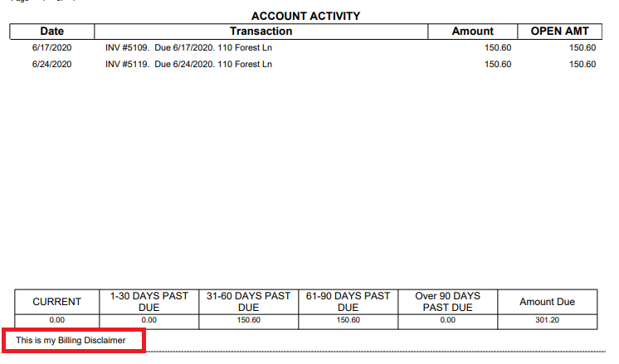The image size is (619, 364).
Task: Select the Date column header
Action: (x=52, y=32)
